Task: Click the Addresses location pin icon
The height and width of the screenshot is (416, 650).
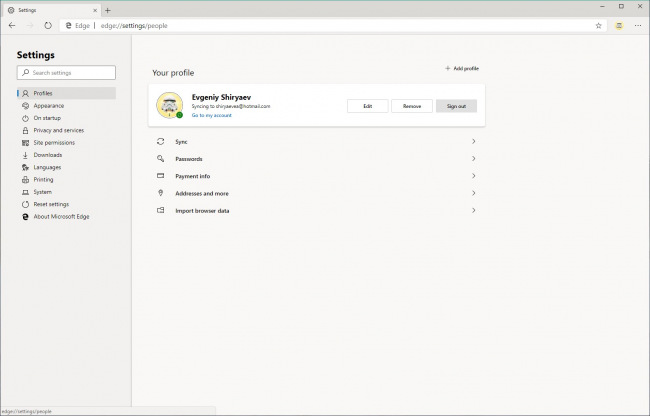Action: [160, 193]
